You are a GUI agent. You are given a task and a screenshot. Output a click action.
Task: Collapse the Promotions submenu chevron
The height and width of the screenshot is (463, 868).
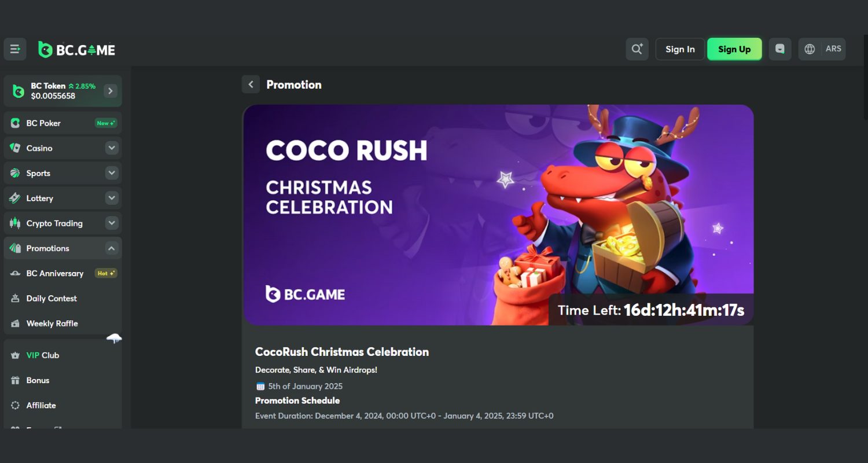112,248
